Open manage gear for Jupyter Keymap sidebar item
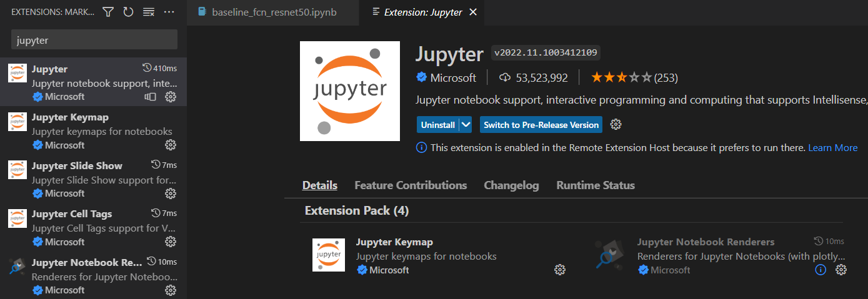This screenshot has width=868, height=299. (x=170, y=145)
